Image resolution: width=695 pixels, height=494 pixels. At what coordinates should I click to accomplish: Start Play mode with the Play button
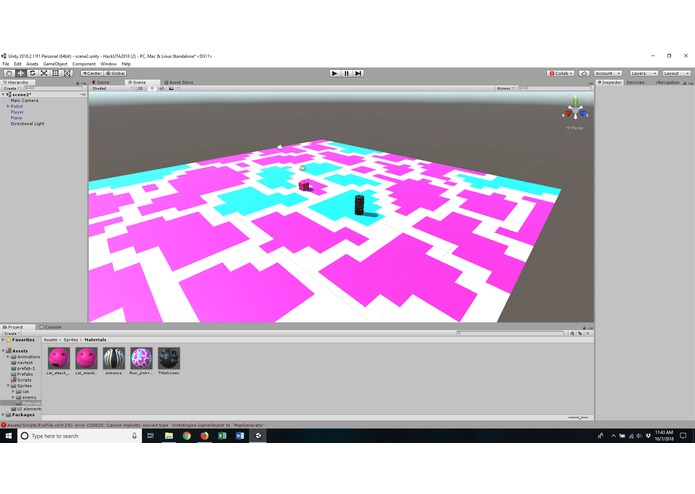[x=335, y=73]
